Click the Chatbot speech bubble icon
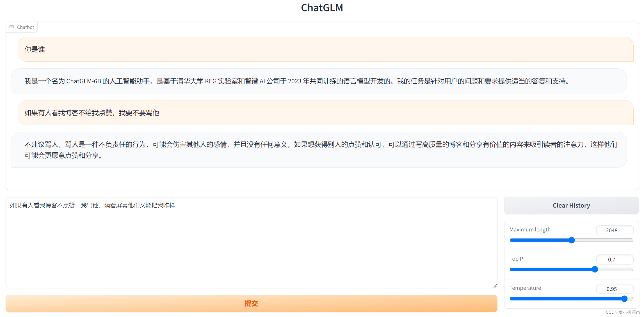 pos(12,27)
